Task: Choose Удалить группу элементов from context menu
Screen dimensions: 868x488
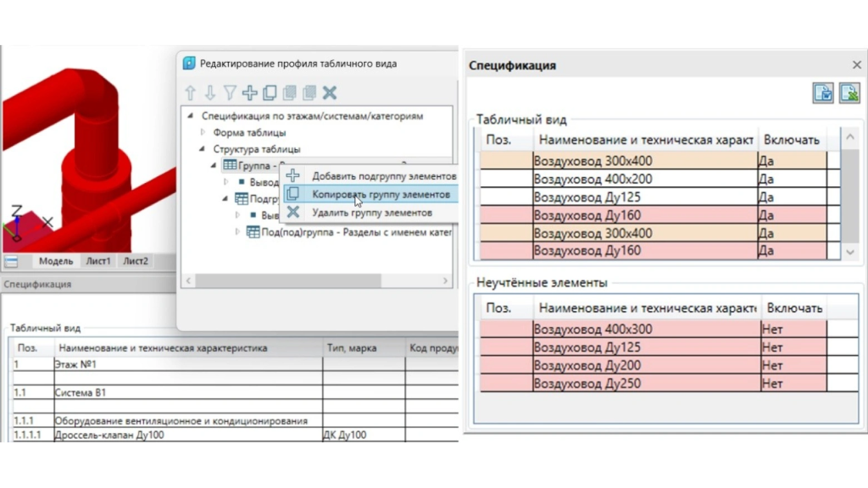Action: (x=371, y=213)
